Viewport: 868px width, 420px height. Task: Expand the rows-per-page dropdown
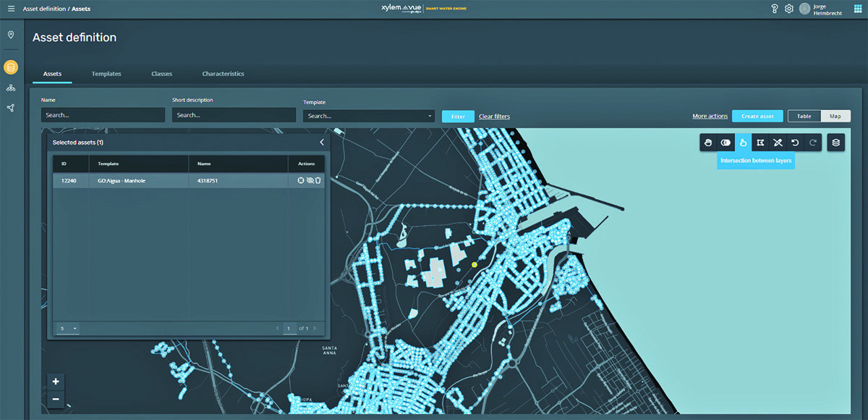click(69, 328)
